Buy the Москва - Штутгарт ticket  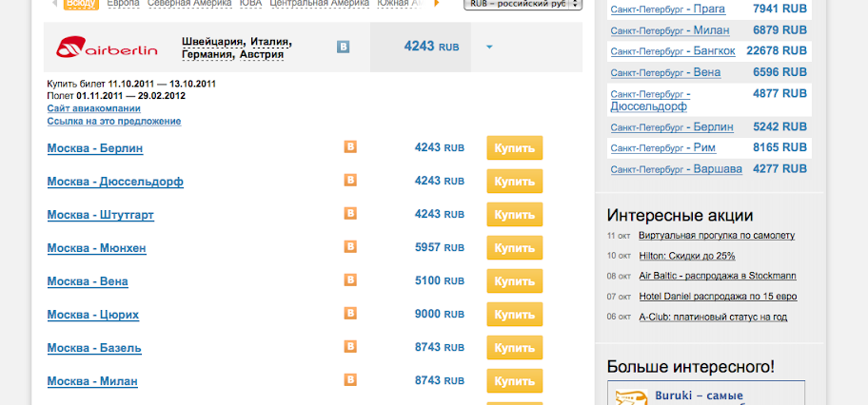pos(515,214)
